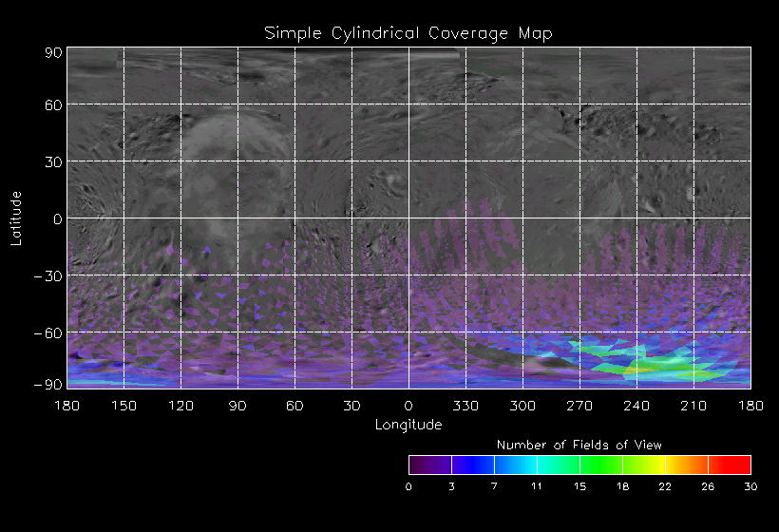This screenshot has height=532, width=779.
Task: Click the 'Simple Cylindrical Coverage Map' title
Action: [408, 34]
